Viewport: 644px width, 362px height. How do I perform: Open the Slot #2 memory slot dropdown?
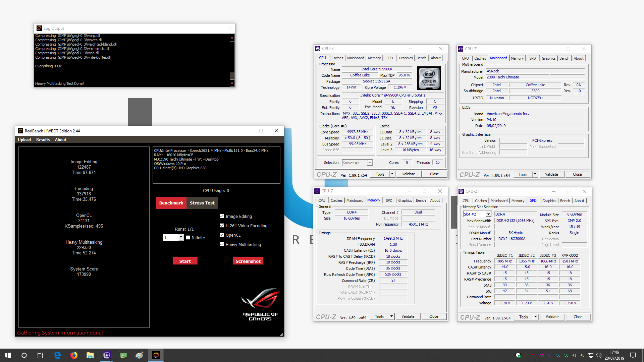(488, 214)
